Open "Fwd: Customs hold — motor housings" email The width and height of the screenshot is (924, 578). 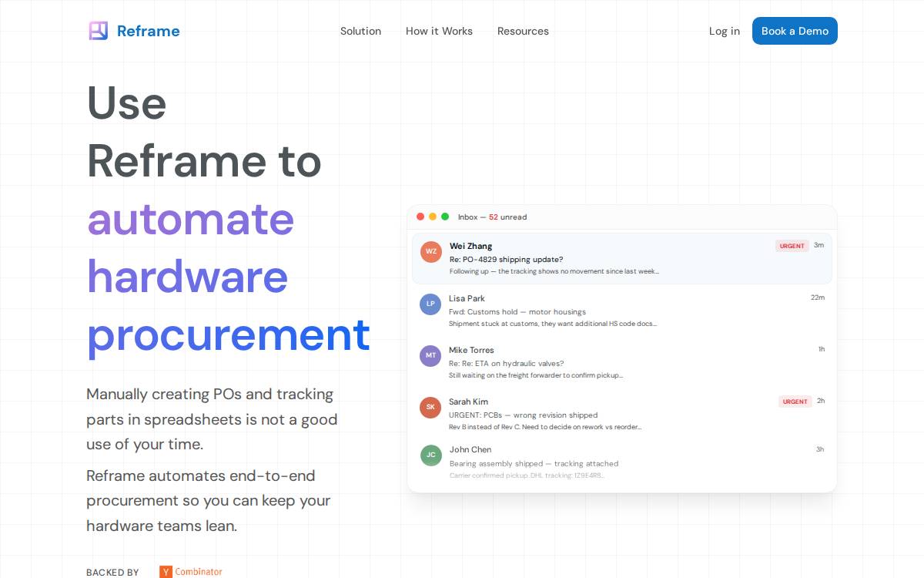tap(517, 312)
